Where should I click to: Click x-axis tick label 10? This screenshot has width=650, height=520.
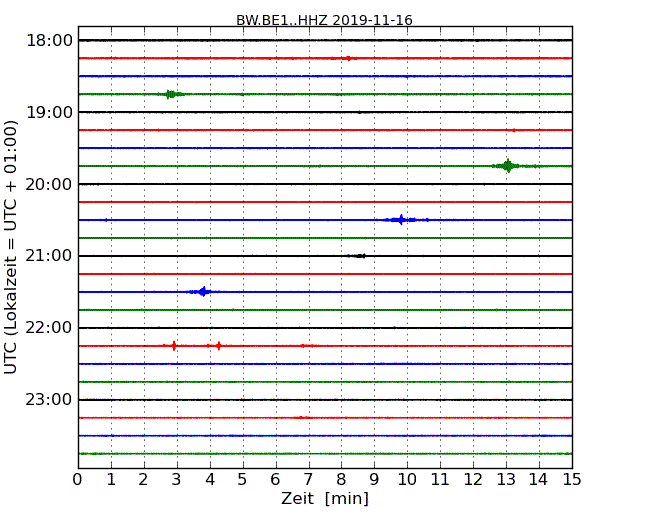[x=407, y=480]
